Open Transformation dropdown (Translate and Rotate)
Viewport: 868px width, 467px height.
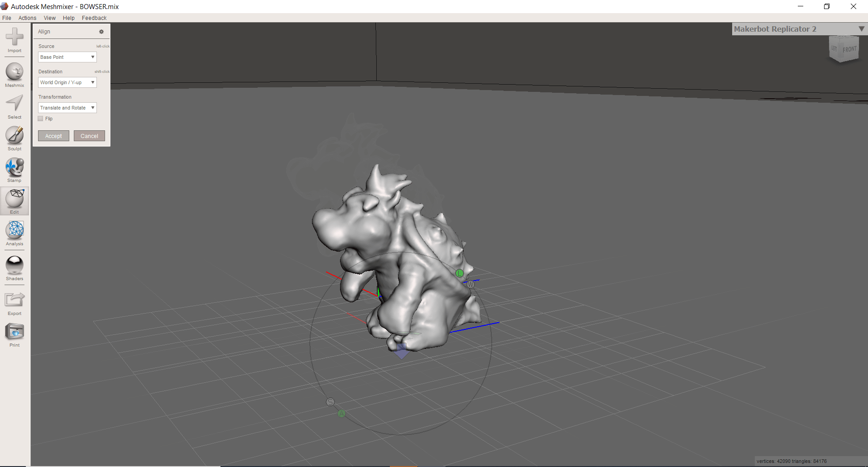(67, 108)
